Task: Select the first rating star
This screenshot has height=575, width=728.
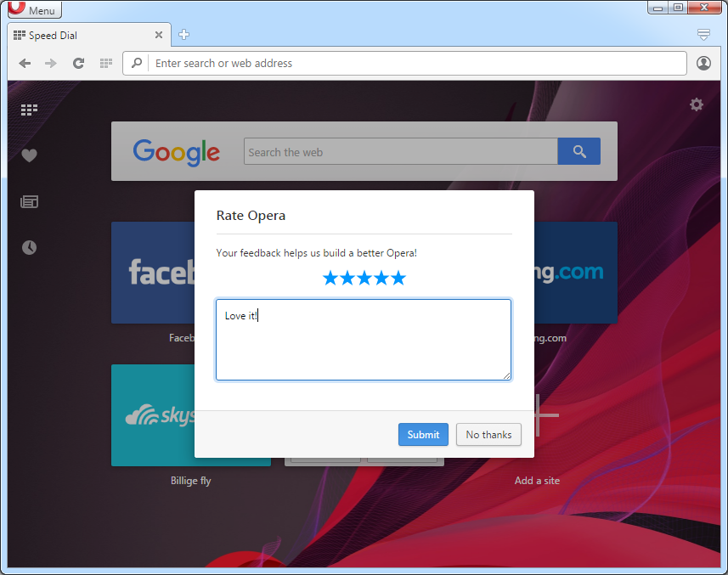Action: coord(330,278)
